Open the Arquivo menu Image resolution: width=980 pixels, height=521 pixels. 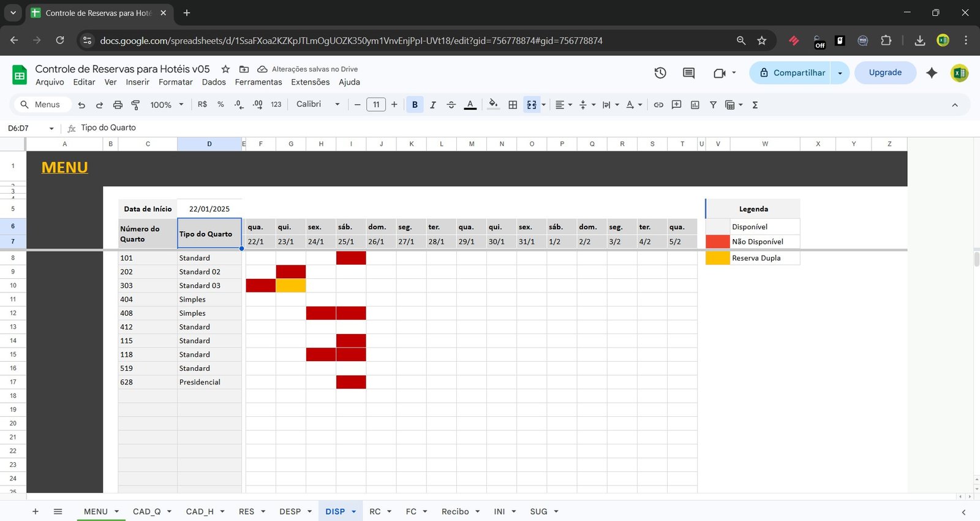(x=50, y=82)
